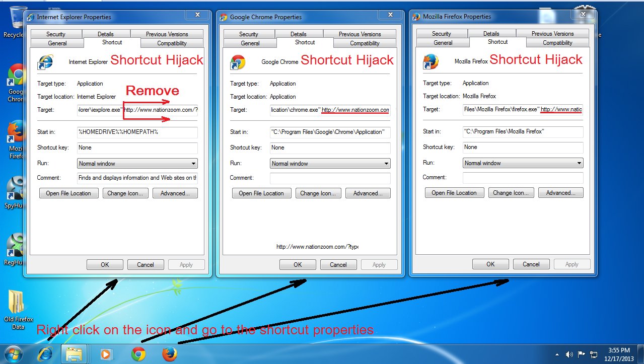This screenshot has width=644, height=364.
Task: Launch Windows Media Player from the taskbar
Action: [x=106, y=354]
